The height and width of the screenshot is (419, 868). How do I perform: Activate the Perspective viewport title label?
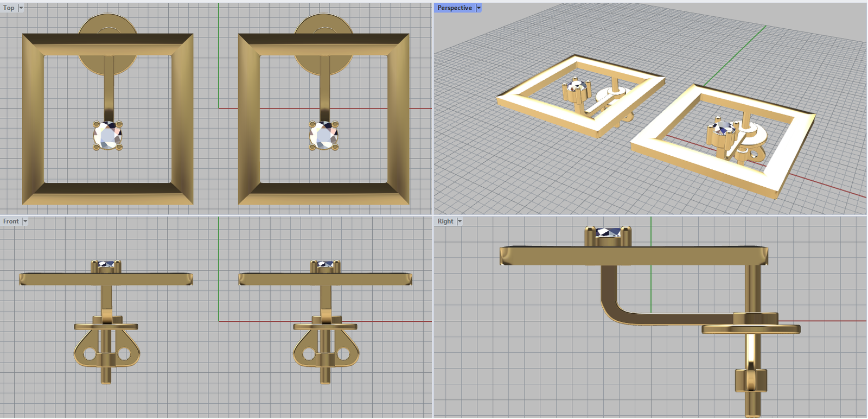[455, 8]
